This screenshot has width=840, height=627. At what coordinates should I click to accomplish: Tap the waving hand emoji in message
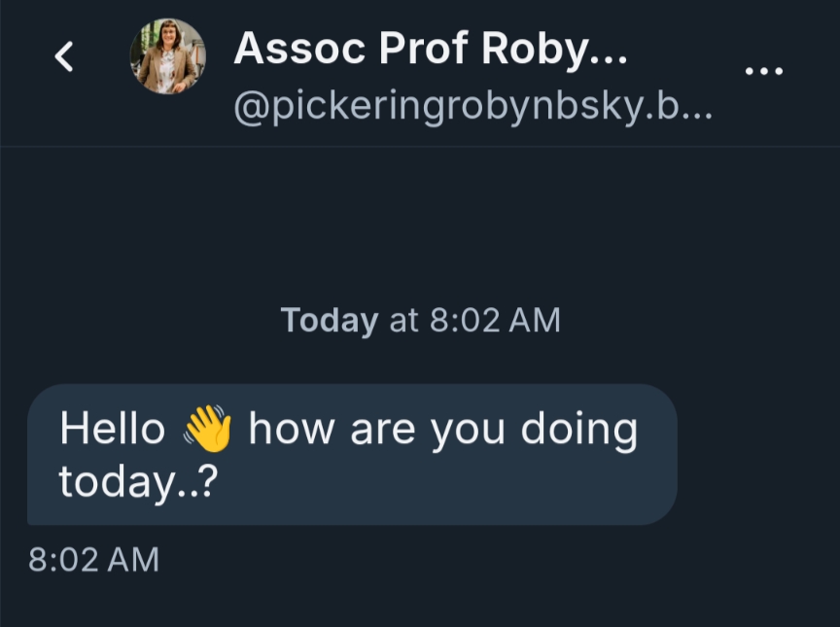(x=207, y=430)
